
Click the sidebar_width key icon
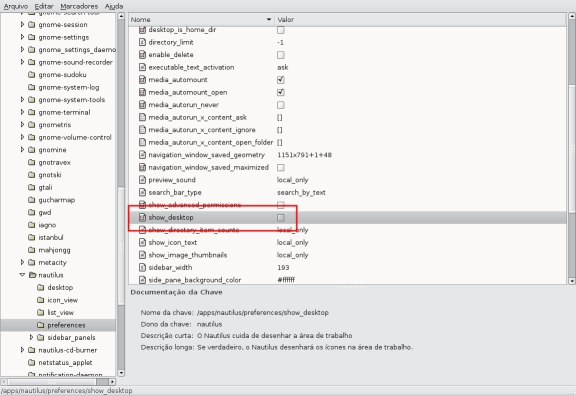pyautogui.click(x=142, y=267)
